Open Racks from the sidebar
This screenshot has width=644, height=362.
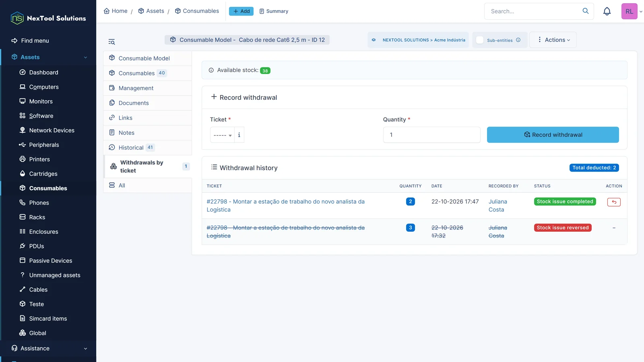(x=37, y=217)
